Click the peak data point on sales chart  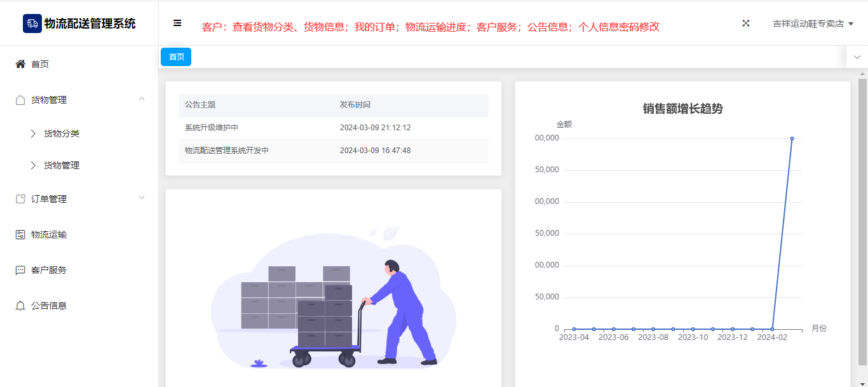point(792,139)
